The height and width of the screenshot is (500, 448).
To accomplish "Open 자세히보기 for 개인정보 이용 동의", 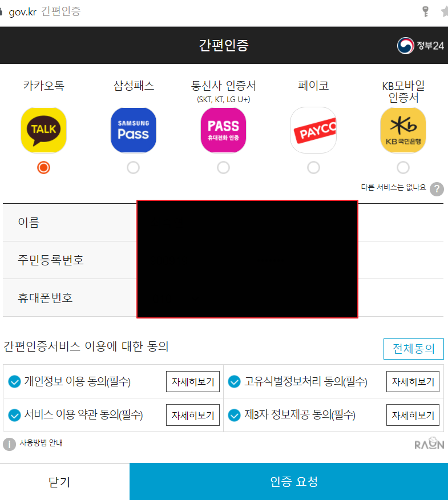I will point(193,381).
